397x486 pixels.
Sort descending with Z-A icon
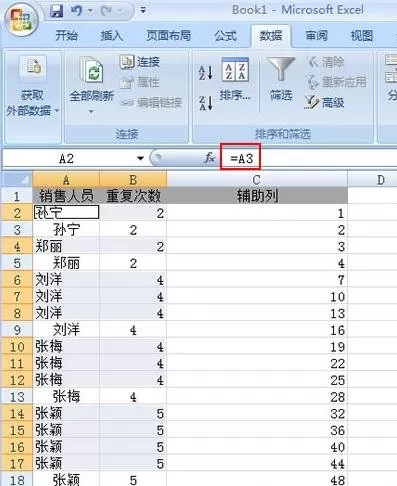click(206, 103)
